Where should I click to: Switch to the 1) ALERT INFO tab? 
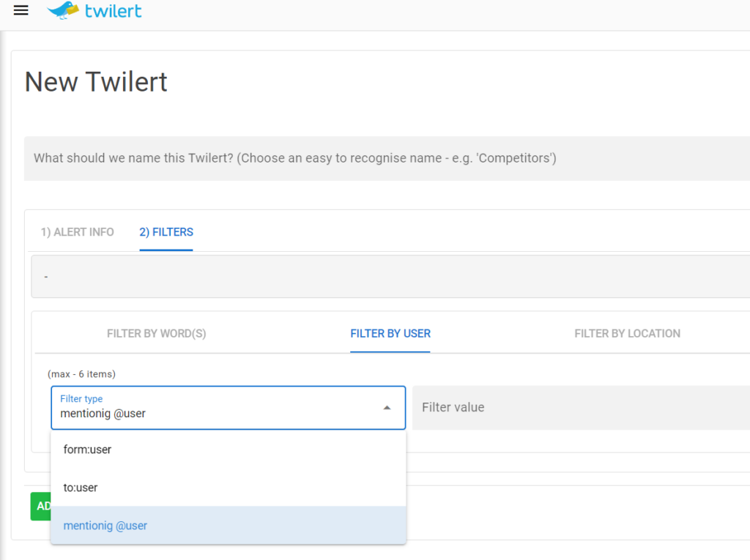pyautogui.click(x=77, y=232)
